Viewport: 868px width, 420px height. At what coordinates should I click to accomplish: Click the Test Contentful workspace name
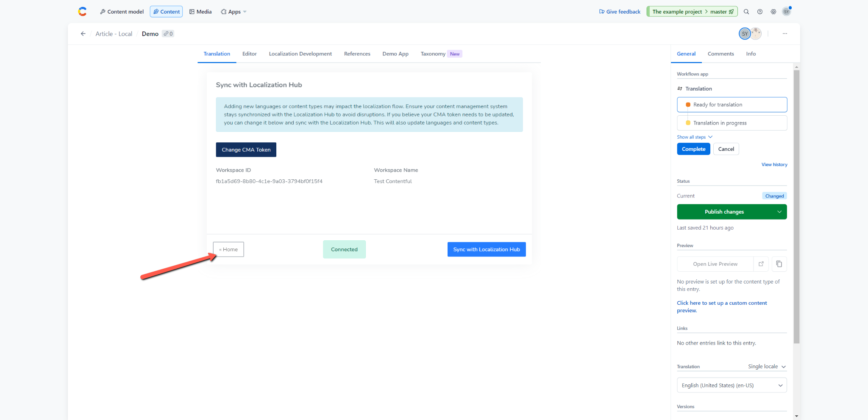point(393,181)
